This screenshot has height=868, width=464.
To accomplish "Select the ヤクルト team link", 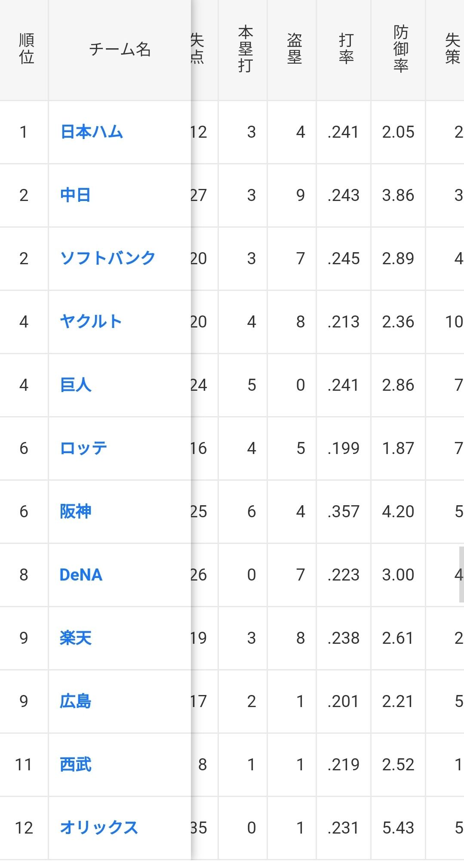I will point(91,321).
